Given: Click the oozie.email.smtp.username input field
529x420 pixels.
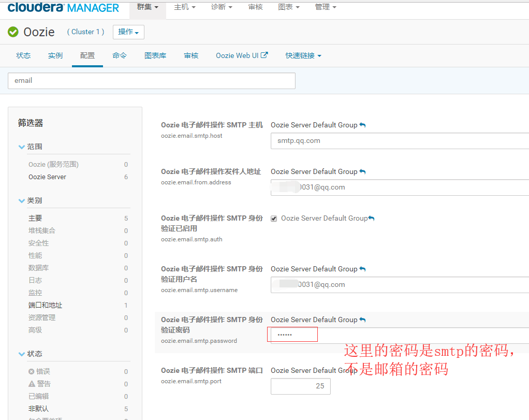Looking at the screenshot, I should (400, 285).
